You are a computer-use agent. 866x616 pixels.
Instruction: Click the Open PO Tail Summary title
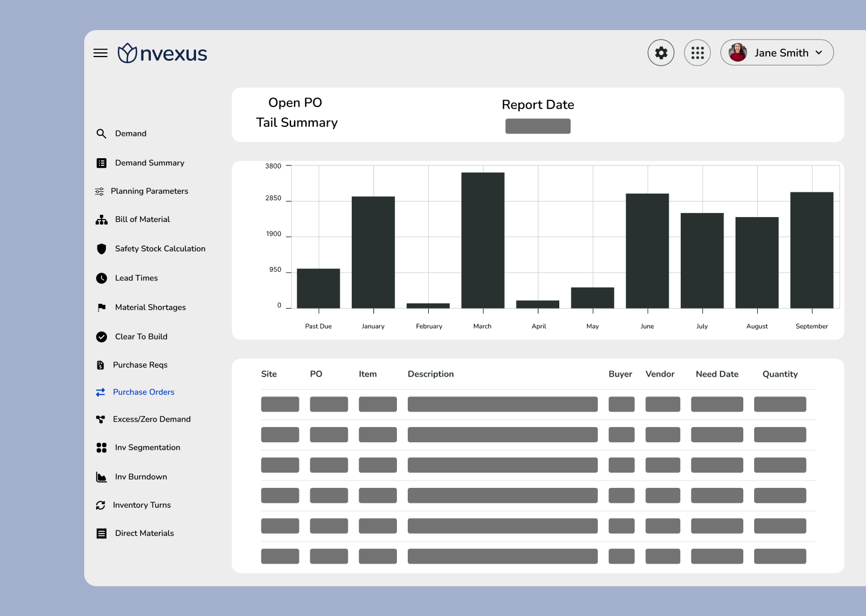click(296, 112)
